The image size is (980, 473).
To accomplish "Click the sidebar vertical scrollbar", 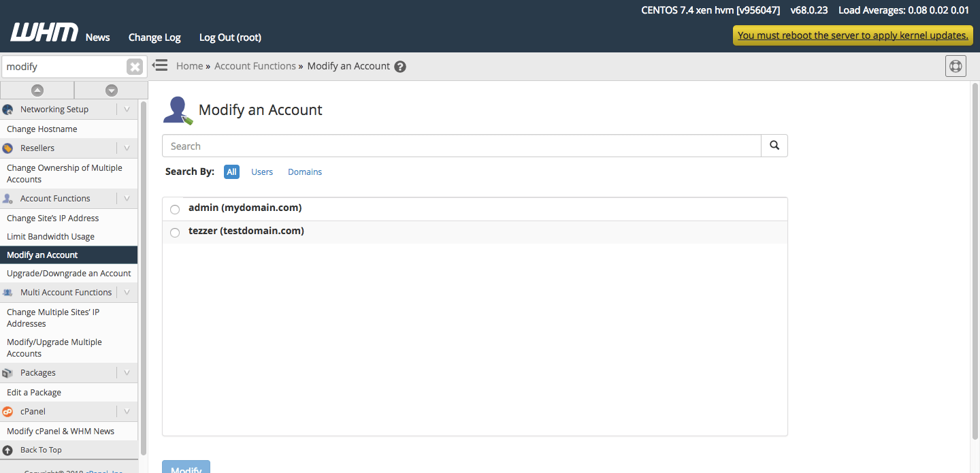I will click(x=143, y=278).
